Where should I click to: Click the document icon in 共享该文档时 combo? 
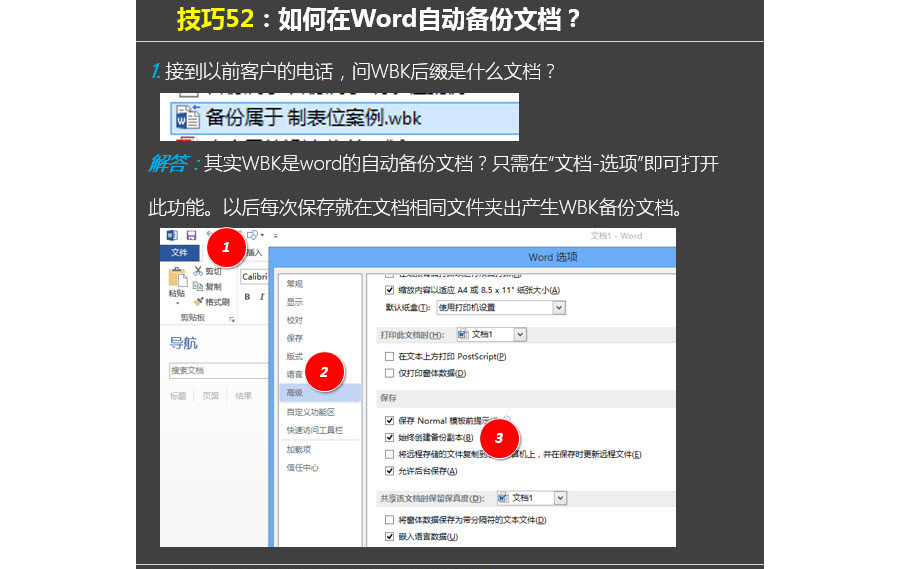click(503, 498)
